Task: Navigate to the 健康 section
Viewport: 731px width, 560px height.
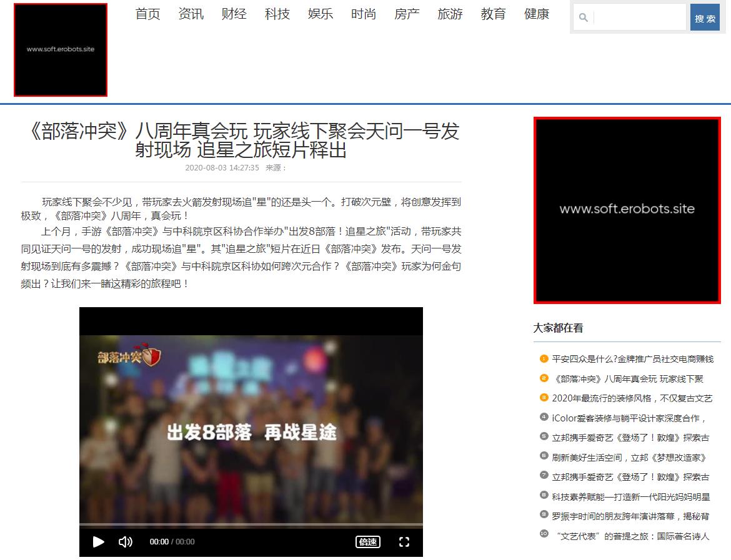Action: click(x=537, y=14)
